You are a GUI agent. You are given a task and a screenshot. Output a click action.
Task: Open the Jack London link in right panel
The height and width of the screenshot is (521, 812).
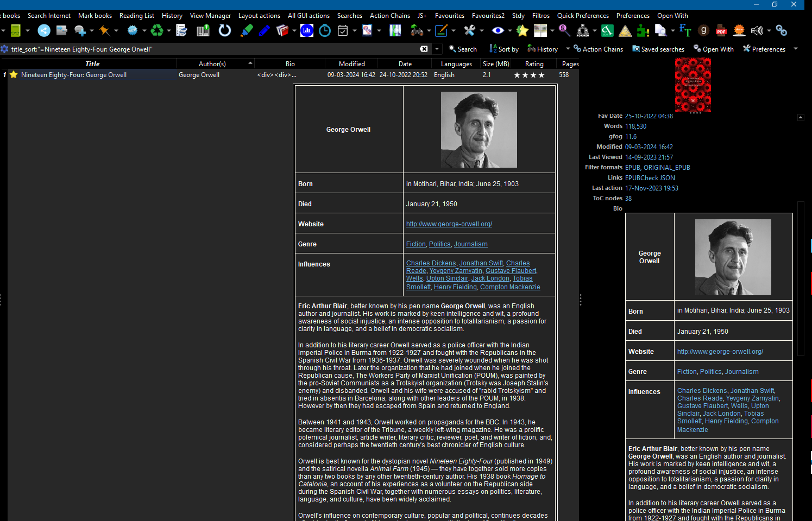pyautogui.click(x=722, y=414)
